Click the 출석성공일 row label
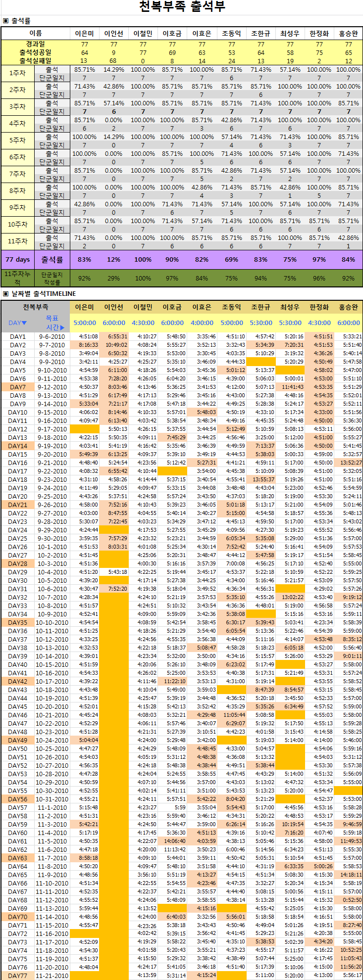 tap(35, 52)
